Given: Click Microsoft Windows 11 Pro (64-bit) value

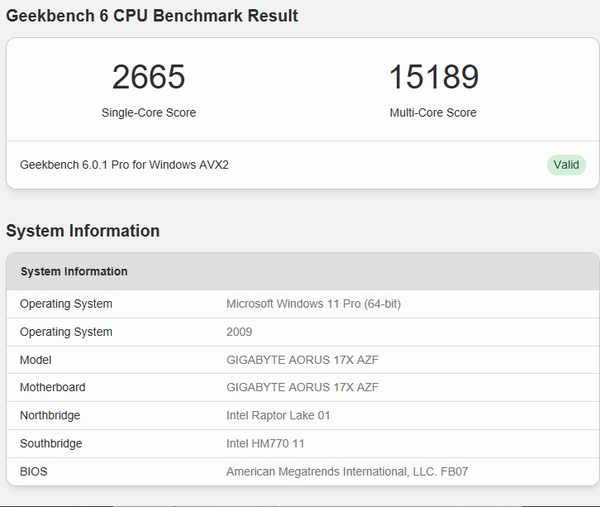Looking at the screenshot, I should pyautogui.click(x=314, y=304).
